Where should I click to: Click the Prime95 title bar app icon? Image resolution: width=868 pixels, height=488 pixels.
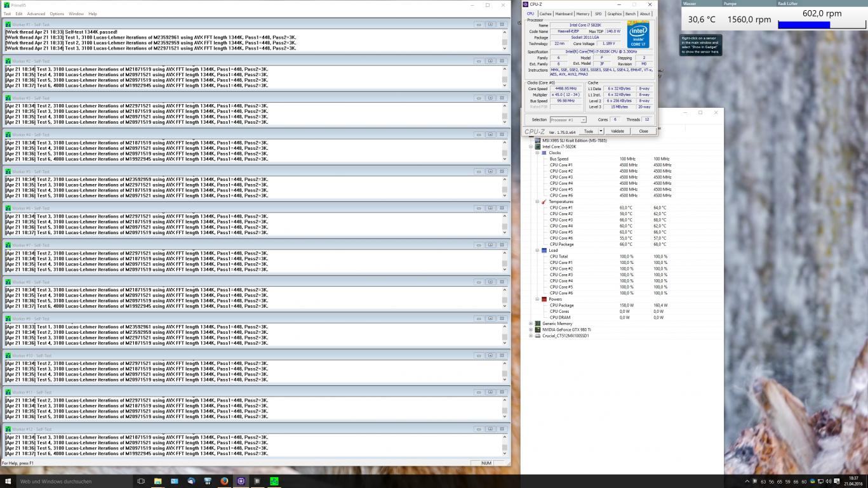pyautogui.click(x=6, y=5)
